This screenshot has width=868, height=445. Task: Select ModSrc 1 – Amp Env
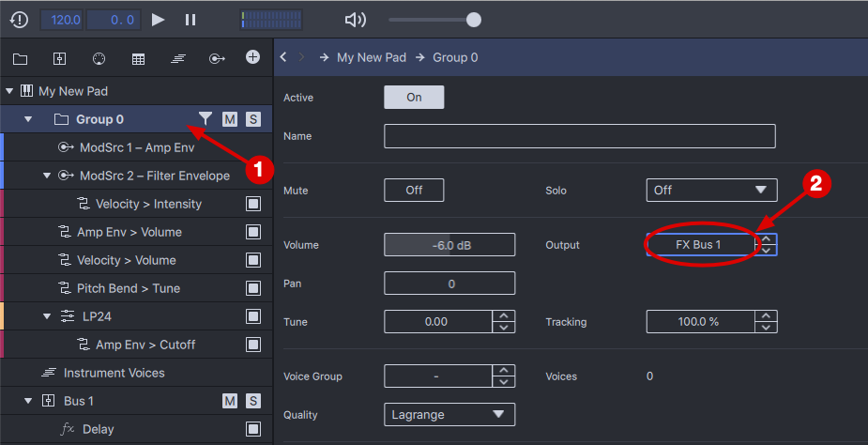coord(136,147)
